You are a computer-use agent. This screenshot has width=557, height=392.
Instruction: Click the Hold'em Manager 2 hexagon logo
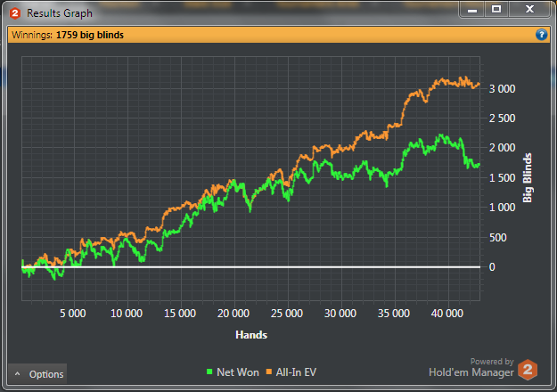tap(528, 370)
